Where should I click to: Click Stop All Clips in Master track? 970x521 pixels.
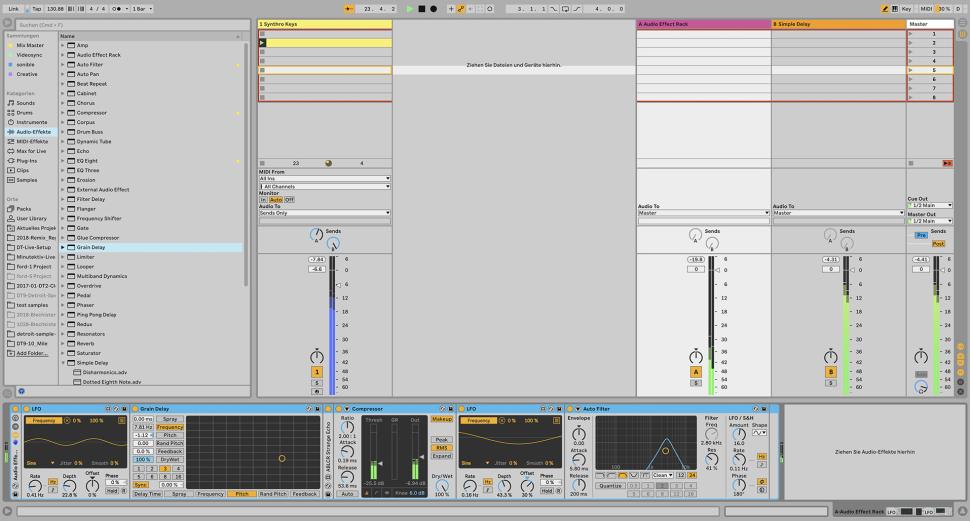click(x=947, y=163)
